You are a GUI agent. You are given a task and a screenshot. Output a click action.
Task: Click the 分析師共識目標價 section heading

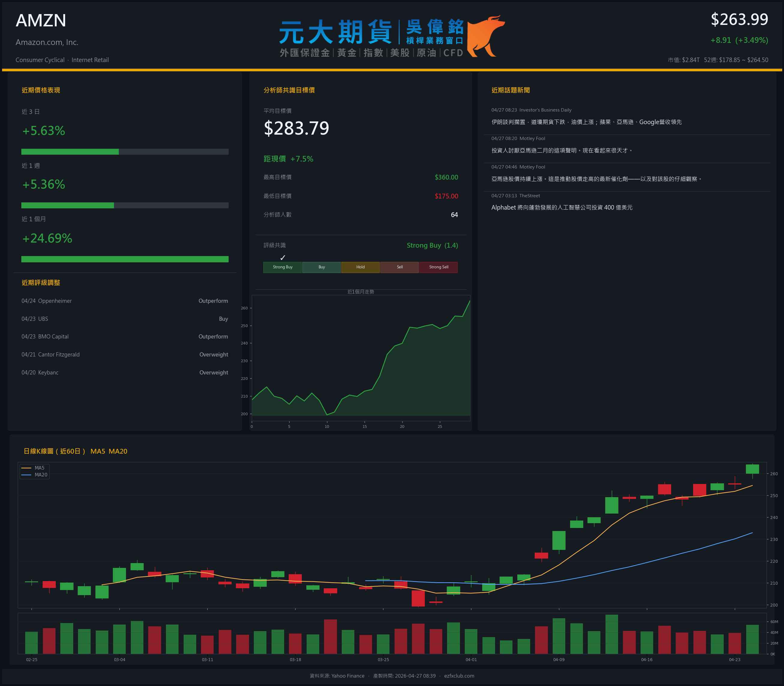click(289, 90)
